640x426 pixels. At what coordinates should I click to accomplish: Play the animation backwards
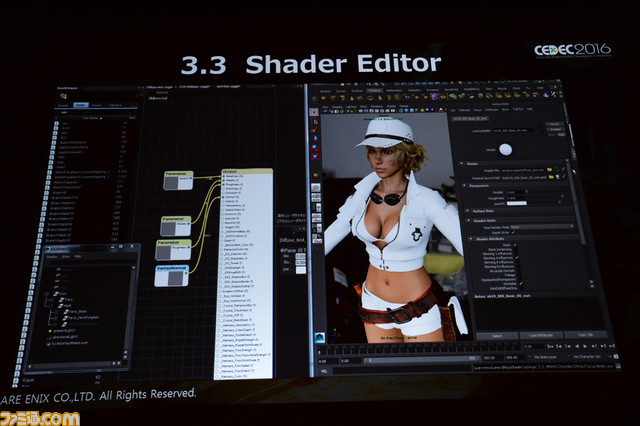tap(576, 346)
